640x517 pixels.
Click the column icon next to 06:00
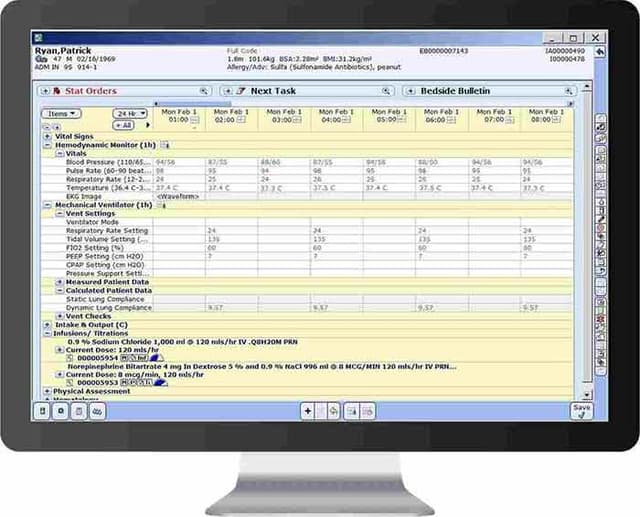click(x=451, y=120)
